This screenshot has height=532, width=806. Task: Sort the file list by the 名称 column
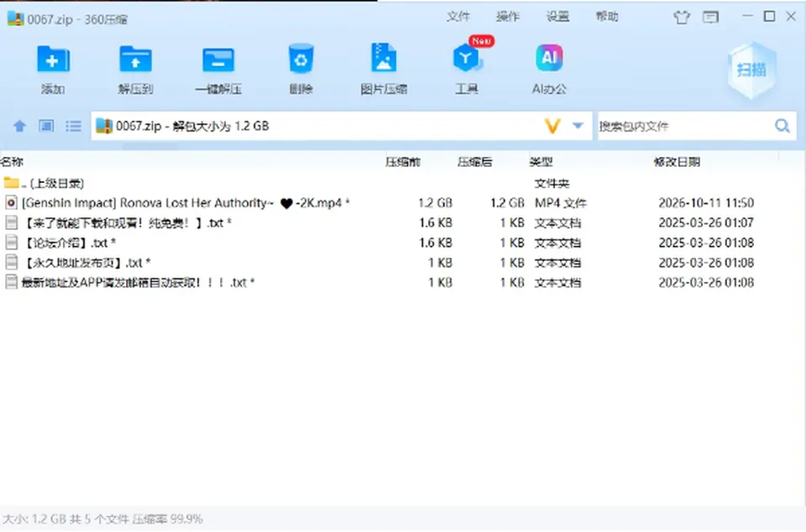[x=13, y=162]
